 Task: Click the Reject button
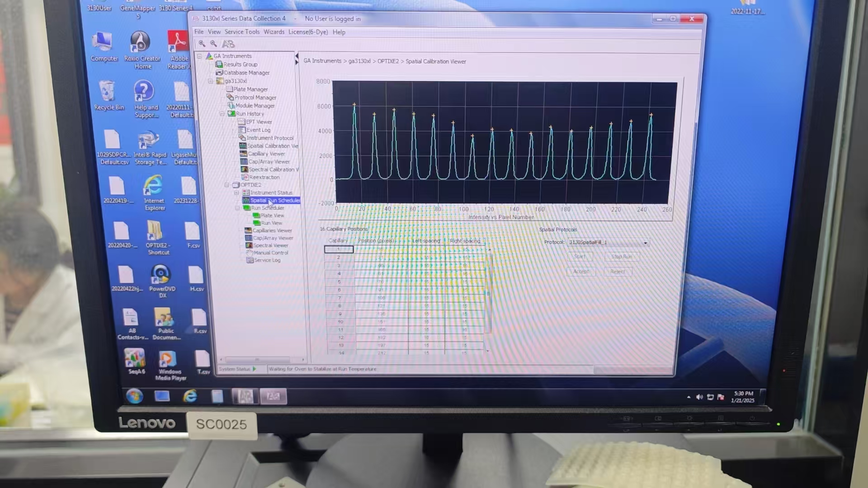click(618, 272)
